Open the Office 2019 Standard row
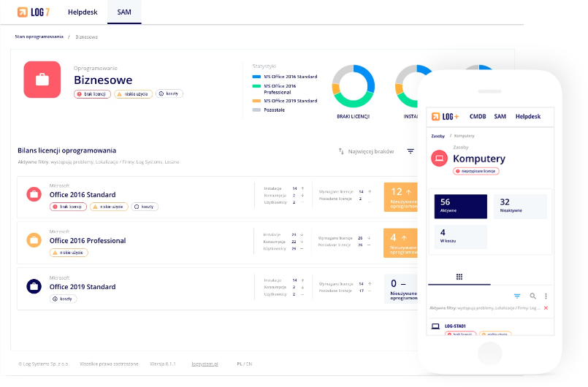This screenshot has height=387, width=588. point(217,288)
